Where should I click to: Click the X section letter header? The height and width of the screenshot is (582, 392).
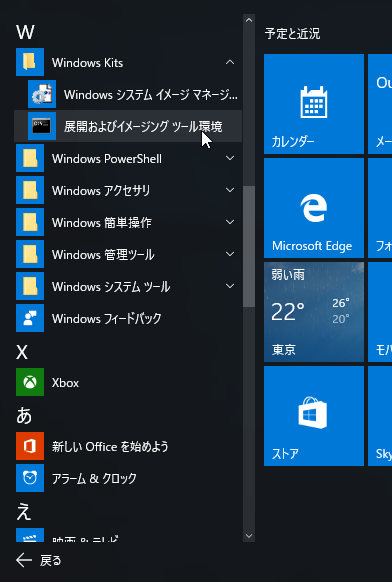(22, 352)
